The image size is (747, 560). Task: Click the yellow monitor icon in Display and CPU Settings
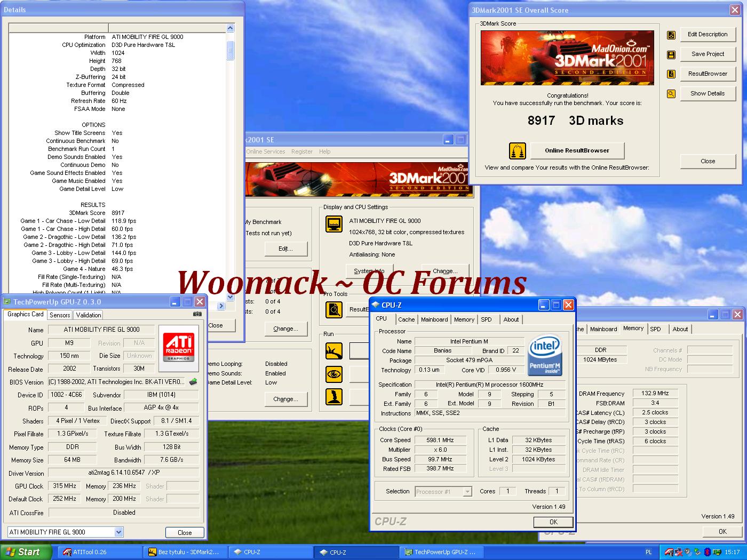[x=334, y=223]
